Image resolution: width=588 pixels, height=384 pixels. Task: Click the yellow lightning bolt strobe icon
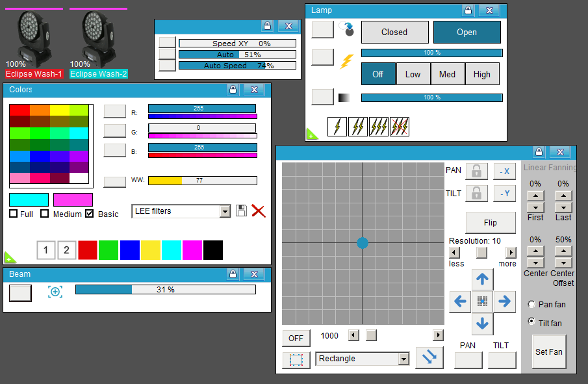click(x=346, y=61)
